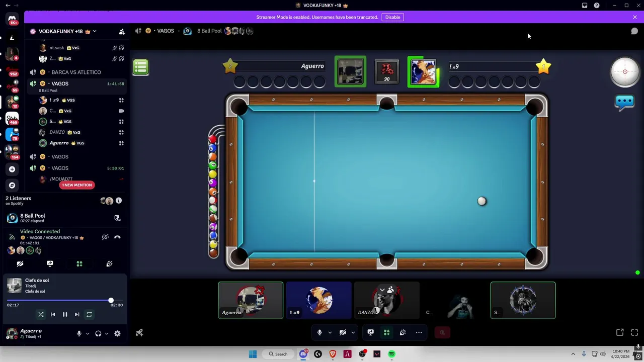Viewport: 644px width, 362px height.
Task: Open the cue aiming target control
Action: tap(625, 72)
